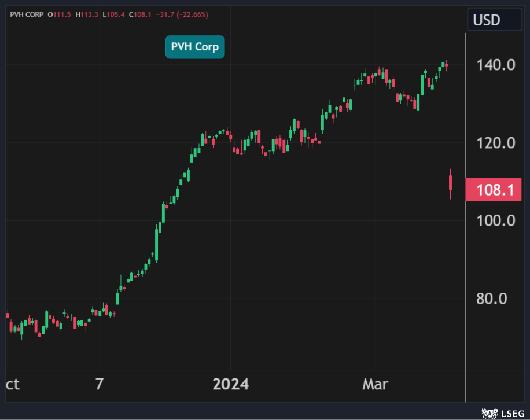Screen dimensions: 530x420
Task: Click the PVH Corp teal label
Action: pyautogui.click(x=195, y=47)
